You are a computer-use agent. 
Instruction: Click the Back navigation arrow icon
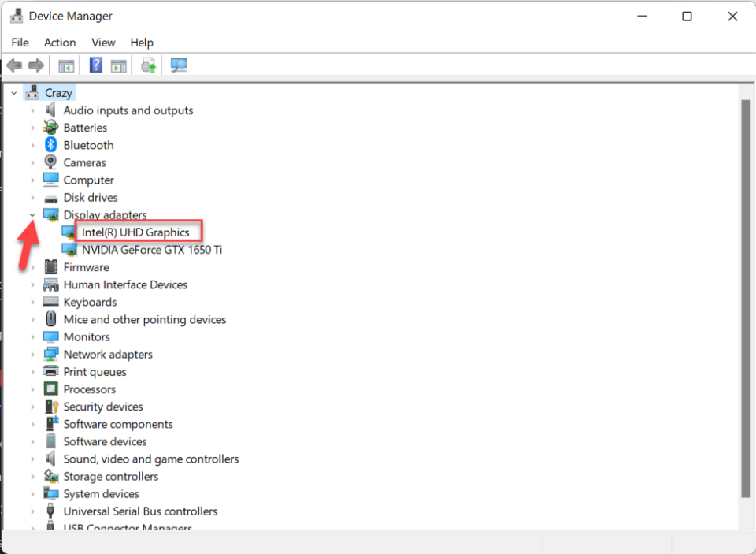click(x=13, y=65)
